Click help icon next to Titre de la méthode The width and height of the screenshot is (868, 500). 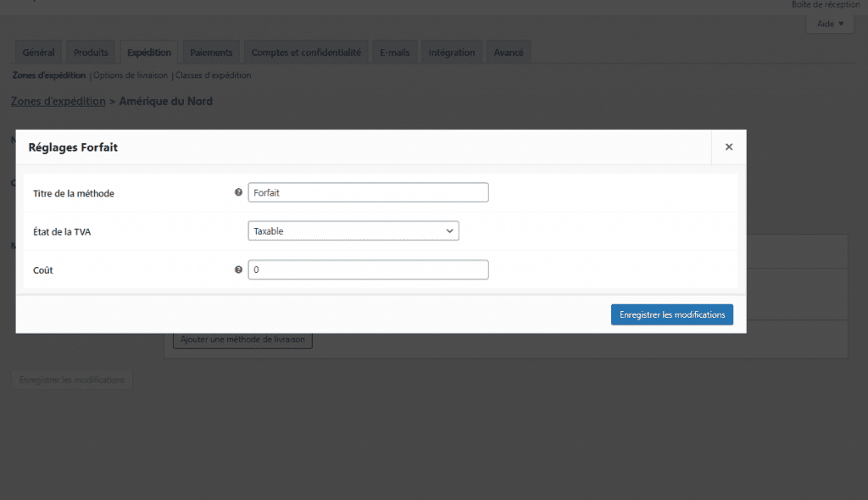pyautogui.click(x=238, y=192)
